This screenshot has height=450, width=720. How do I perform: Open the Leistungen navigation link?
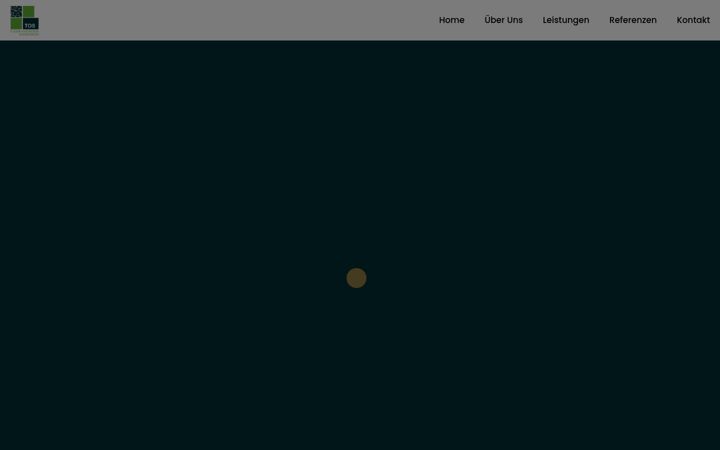coord(566,20)
